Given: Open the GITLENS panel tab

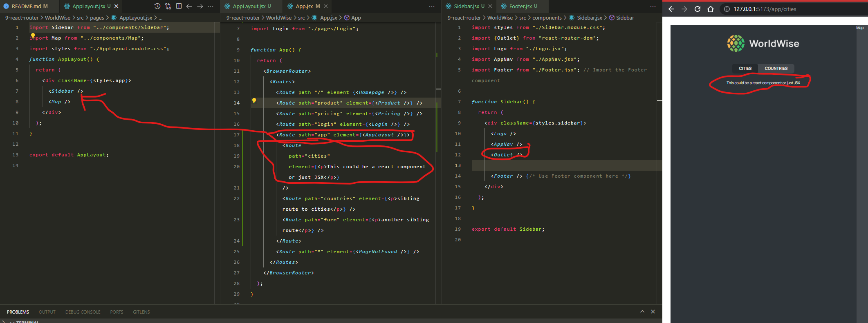Looking at the screenshot, I should [141, 312].
